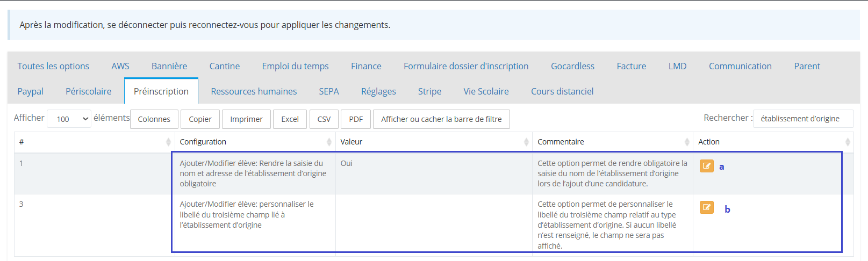This screenshot has width=868, height=261.
Task: Sort table by the # column
Action: (168, 142)
